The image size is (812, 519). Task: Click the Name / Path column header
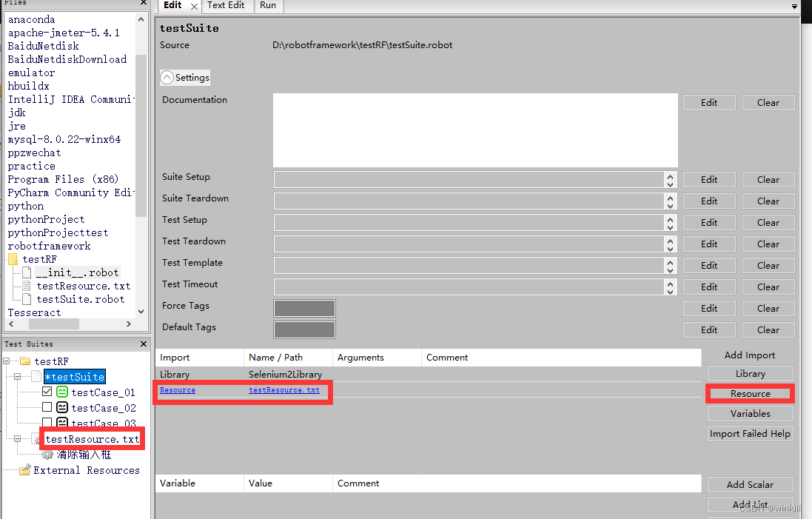[288, 358]
